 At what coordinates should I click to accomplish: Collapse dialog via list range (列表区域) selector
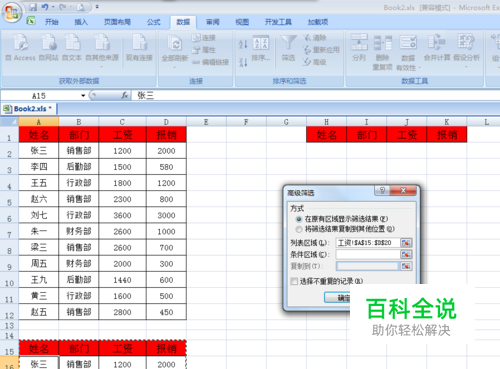coord(406,243)
